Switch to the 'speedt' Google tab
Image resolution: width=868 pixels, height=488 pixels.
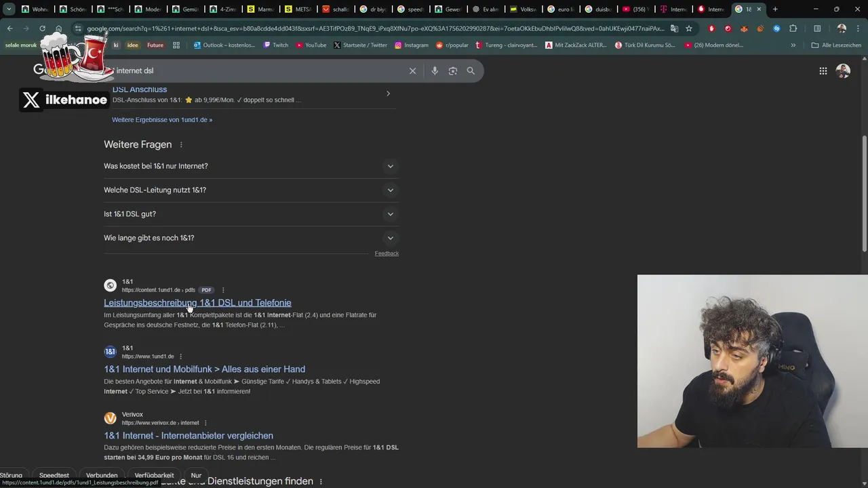[410, 9]
